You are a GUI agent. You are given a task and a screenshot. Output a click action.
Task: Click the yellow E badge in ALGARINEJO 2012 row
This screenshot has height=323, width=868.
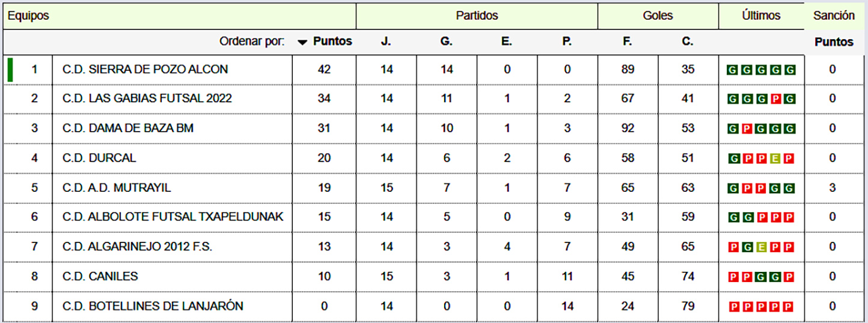pyautogui.click(x=761, y=247)
